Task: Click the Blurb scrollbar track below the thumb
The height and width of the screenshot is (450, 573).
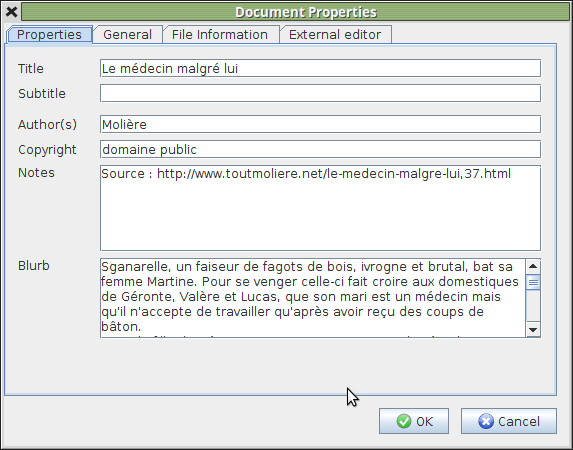Action: [533, 306]
